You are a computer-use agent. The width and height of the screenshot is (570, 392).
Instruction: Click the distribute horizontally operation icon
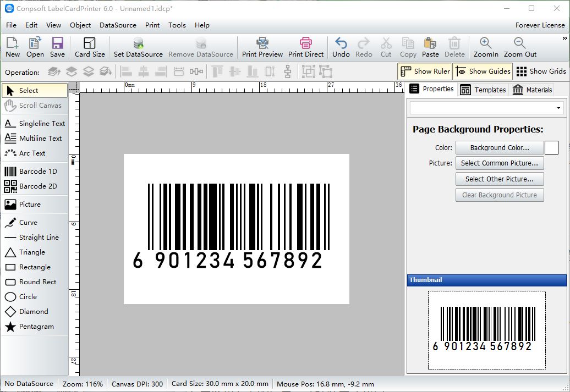pyautogui.click(x=196, y=71)
